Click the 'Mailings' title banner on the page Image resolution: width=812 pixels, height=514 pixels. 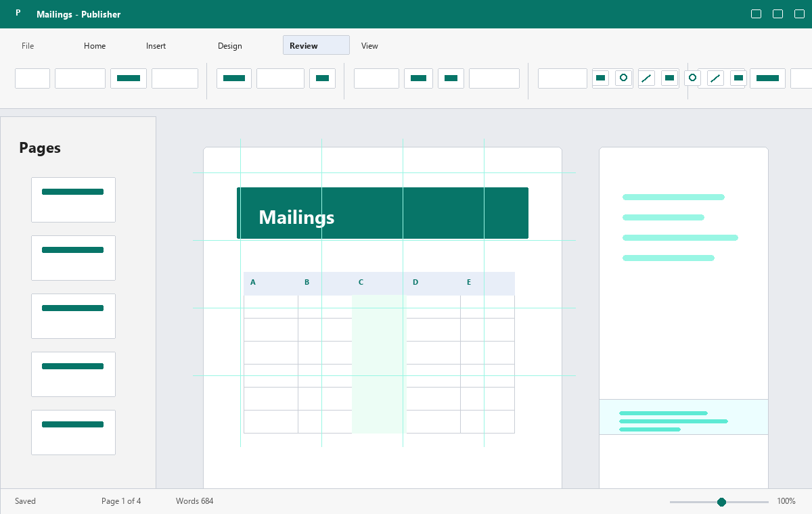[382, 213]
